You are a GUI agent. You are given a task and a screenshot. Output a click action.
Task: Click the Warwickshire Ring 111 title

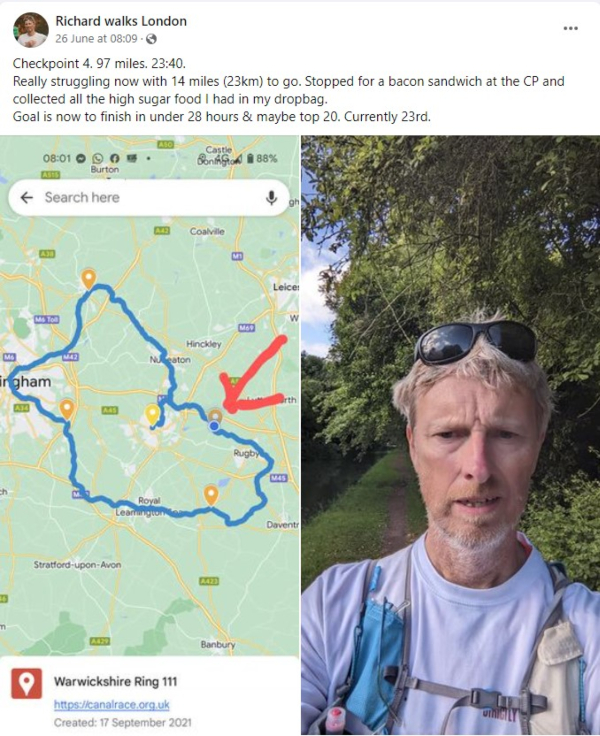pos(115,682)
